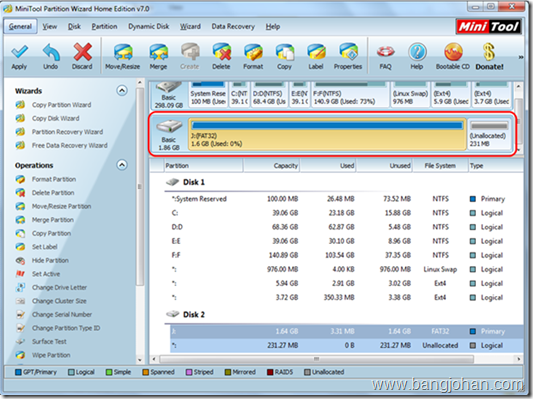Click the Delete partition toolbar icon
533x399 pixels.
(x=222, y=52)
